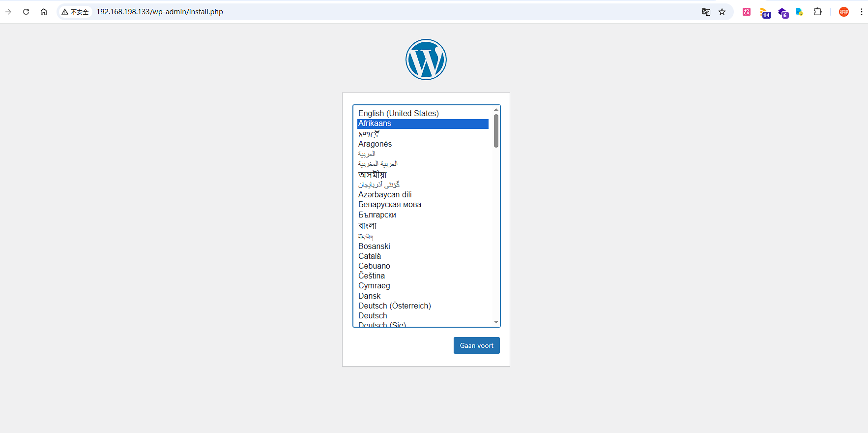Click the language list scrollbar thumb
Screen dimensions: 868x433
496,130
